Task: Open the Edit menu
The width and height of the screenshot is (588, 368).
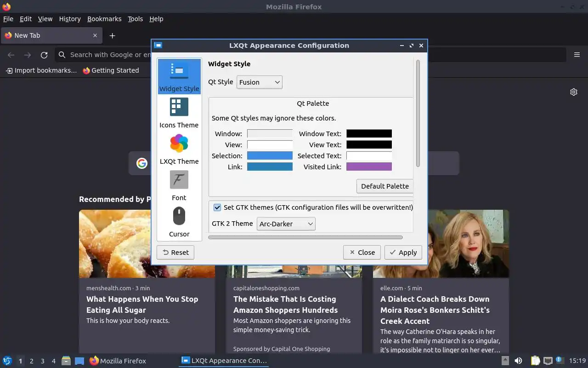Action: 26,19
